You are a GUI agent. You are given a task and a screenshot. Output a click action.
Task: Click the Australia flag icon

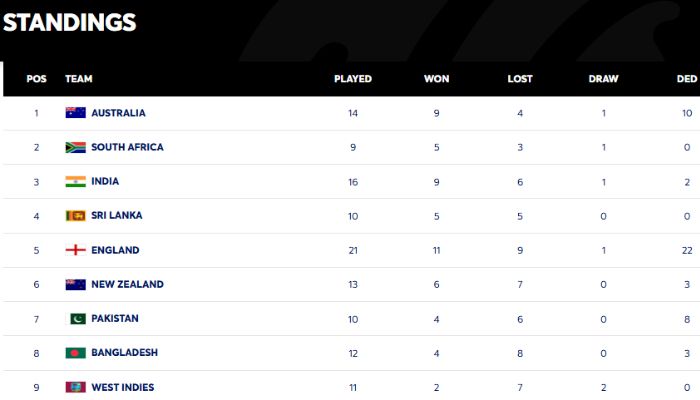(x=75, y=112)
